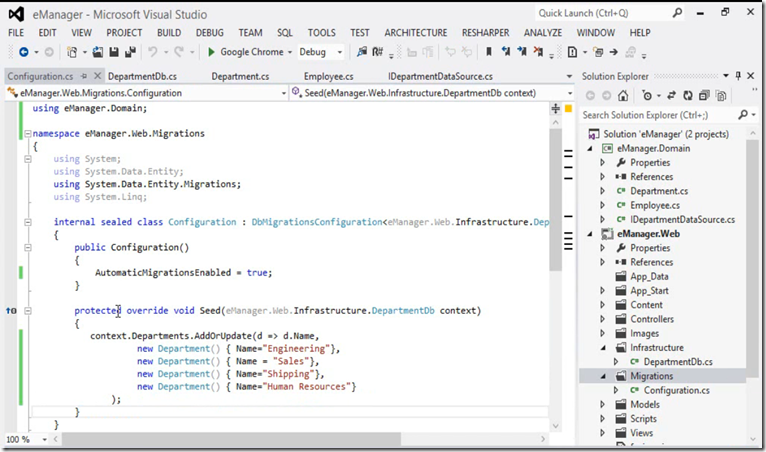Select DepartmentDb.cs in Solution Explorer
Screen dimensions: 766x452
coord(678,362)
